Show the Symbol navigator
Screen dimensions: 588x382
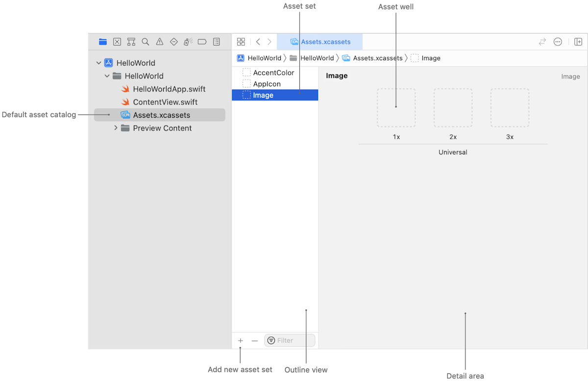click(131, 42)
